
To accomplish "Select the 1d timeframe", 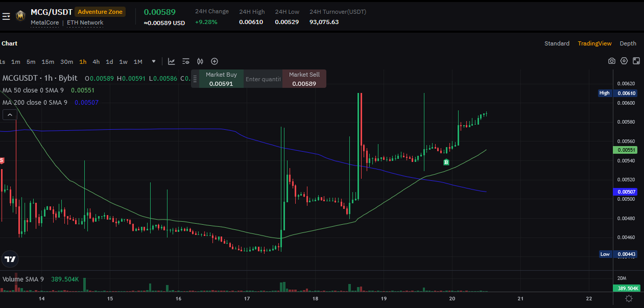I will coord(109,62).
